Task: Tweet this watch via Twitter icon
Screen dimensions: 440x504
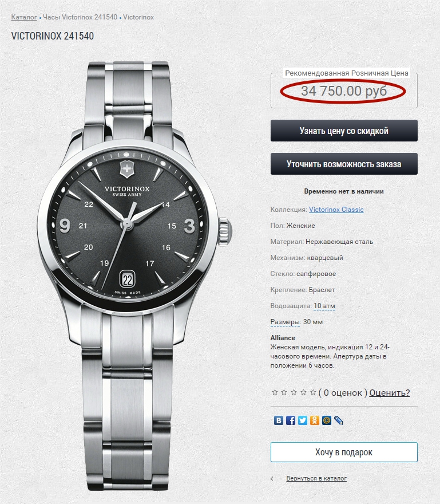Action: [x=303, y=420]
